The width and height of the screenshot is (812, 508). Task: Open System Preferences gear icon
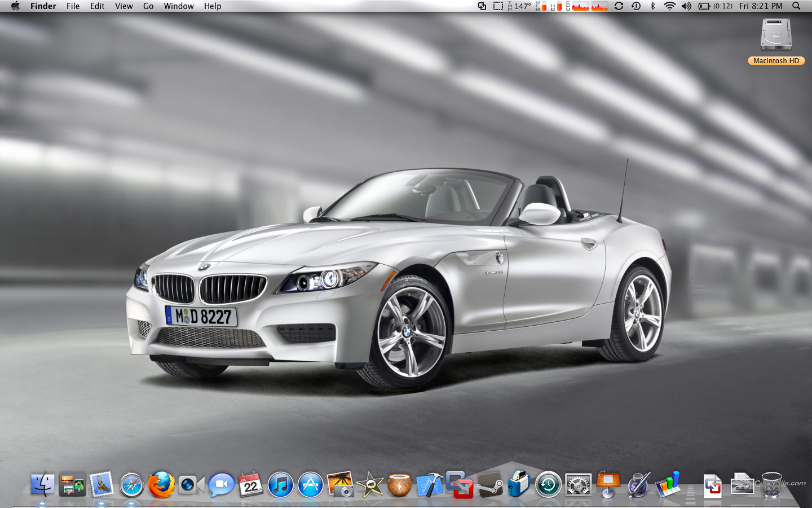[578, 485]
